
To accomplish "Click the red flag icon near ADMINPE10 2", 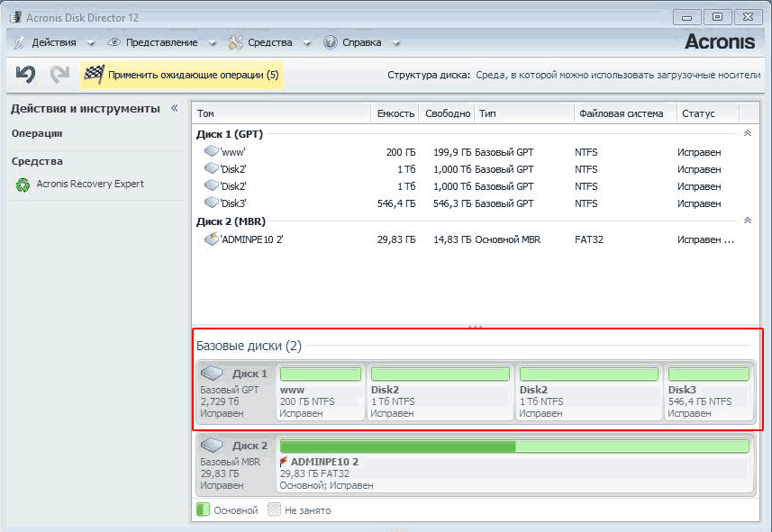I will point(284,462).
